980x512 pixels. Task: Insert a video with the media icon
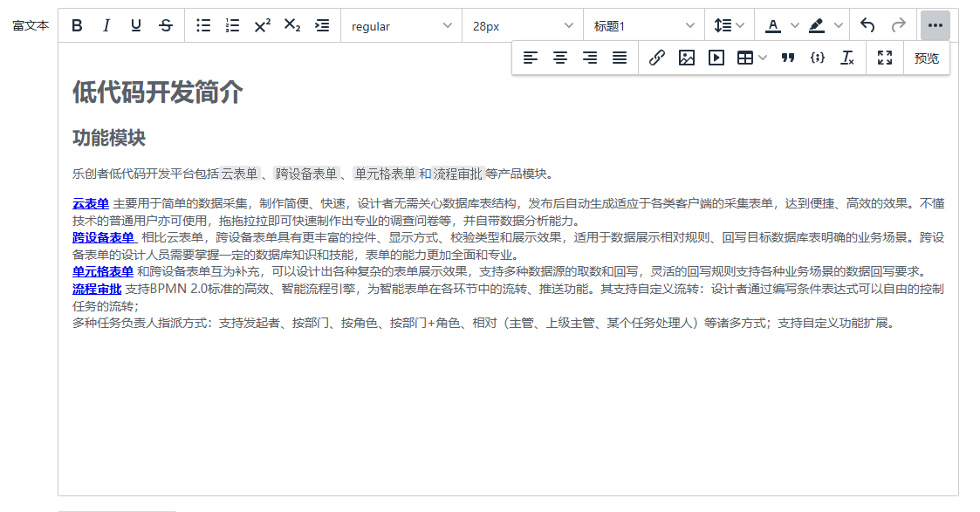point(716,58)
